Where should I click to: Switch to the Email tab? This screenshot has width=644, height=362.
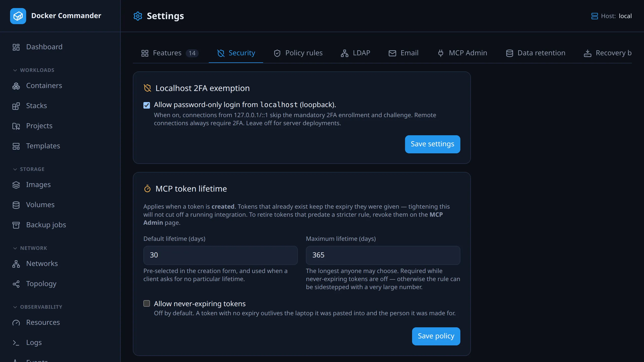[x=404, y=53]
